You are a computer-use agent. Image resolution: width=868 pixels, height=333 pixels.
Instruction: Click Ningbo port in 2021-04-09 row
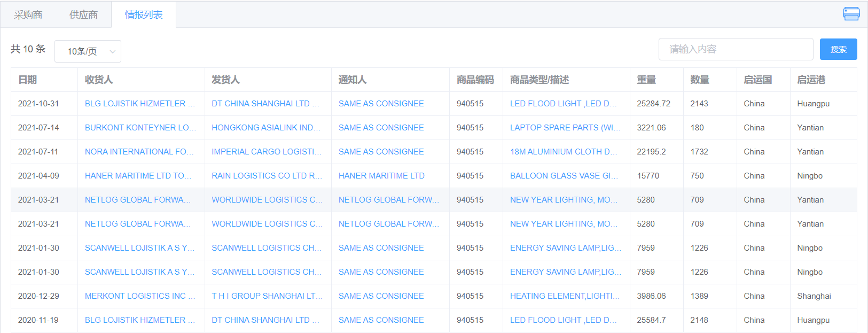tap(810, 176)
